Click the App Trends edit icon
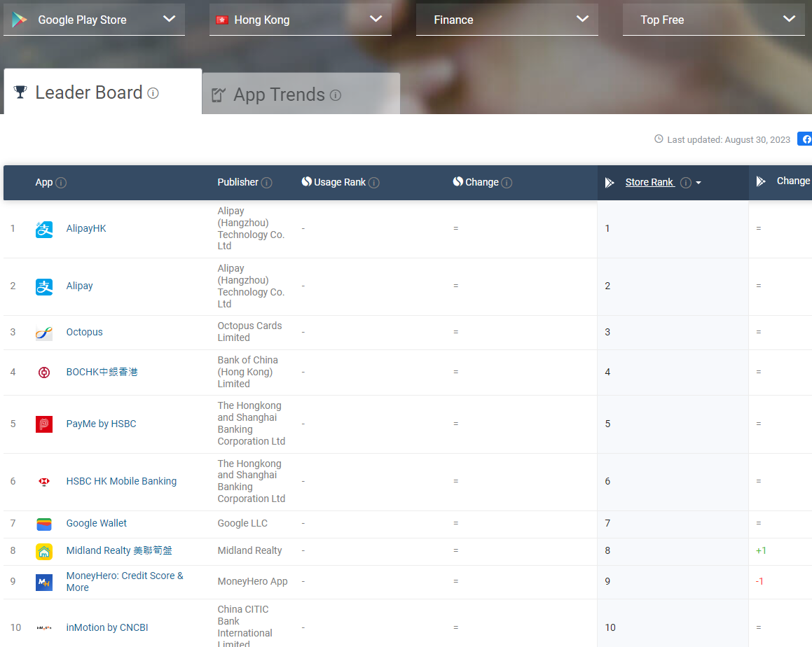Screen dimensions: 812x647 pyautogui.click(x=218, y=95)
